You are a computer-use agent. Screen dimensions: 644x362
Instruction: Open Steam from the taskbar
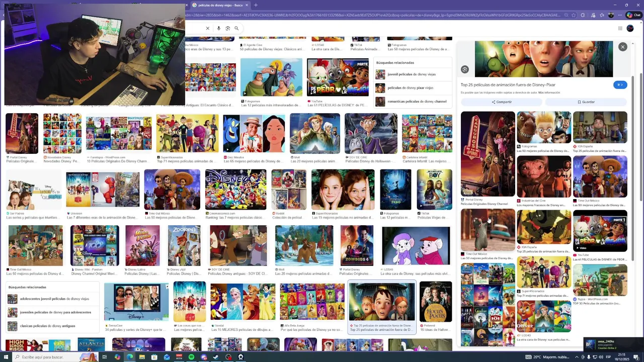pos(216,357)
